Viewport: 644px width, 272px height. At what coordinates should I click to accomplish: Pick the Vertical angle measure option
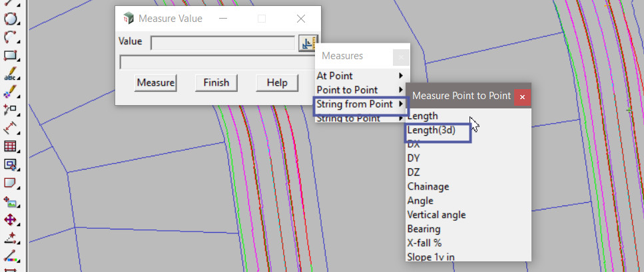[436, 215]
